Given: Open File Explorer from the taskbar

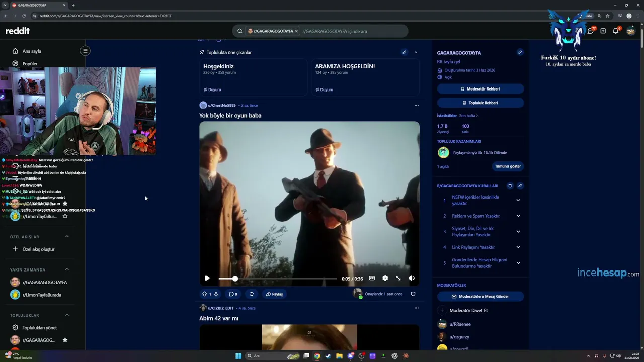Looking at the screenshot, I should click(339, 356).
